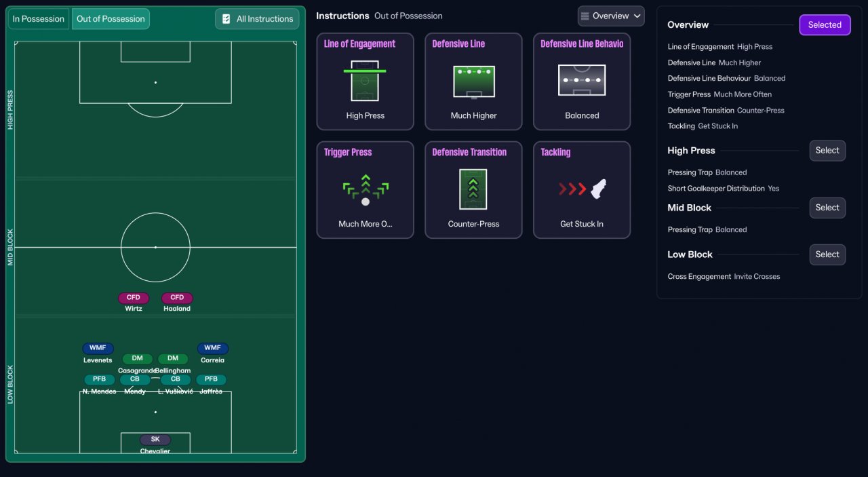868x477 pixels.
Task: Click the Trigger Press arrows icon
Action: (366, 189)
